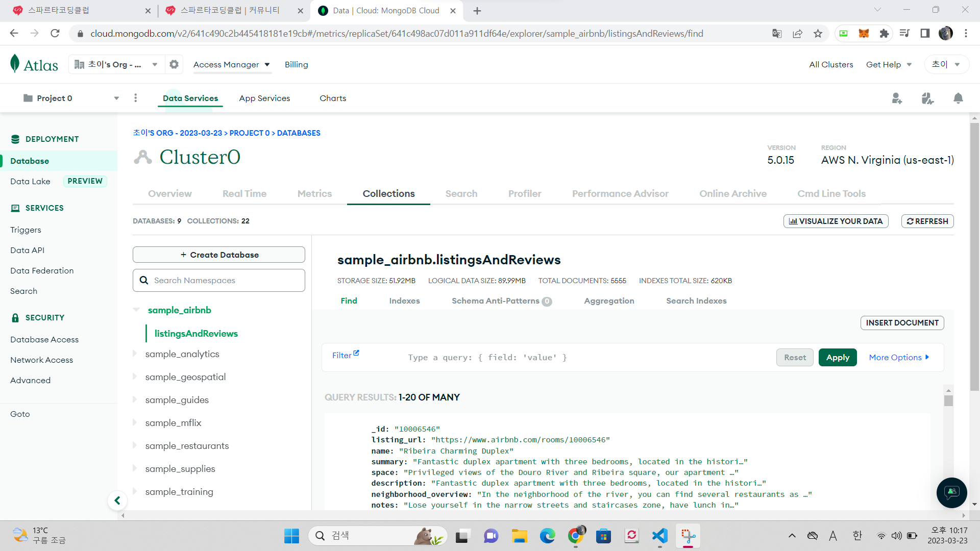Collapse the sample_airbnb database
This screenshot has width=980, height=551.
coord(136,310)
